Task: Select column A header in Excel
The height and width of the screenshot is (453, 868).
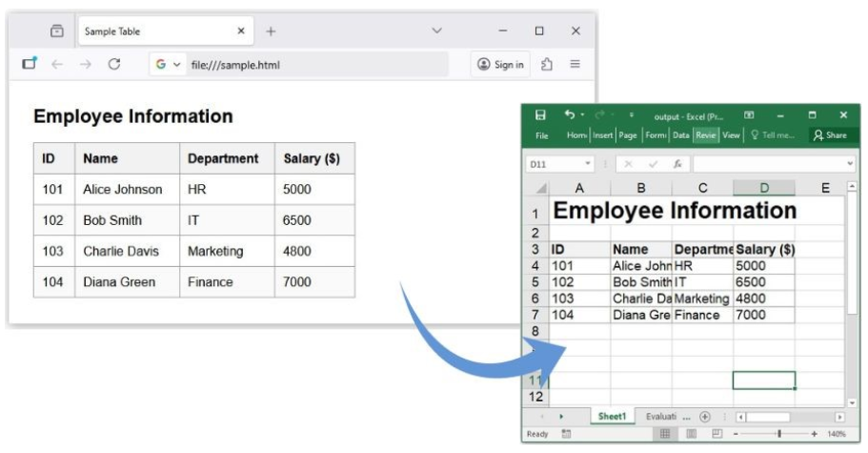Action: pyautogui.click(x=579, y=188)
